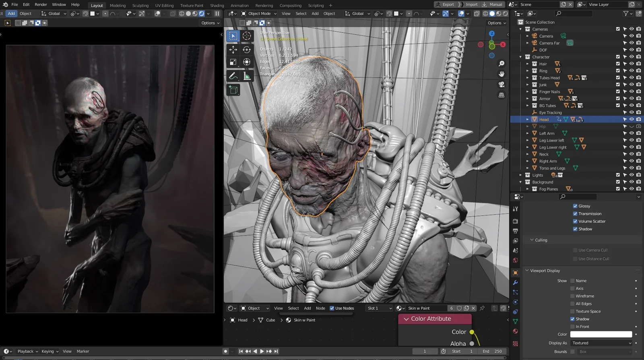Toggle camera view using the camera icon
The height and width of the screenshot is (360, 644).
502,85
